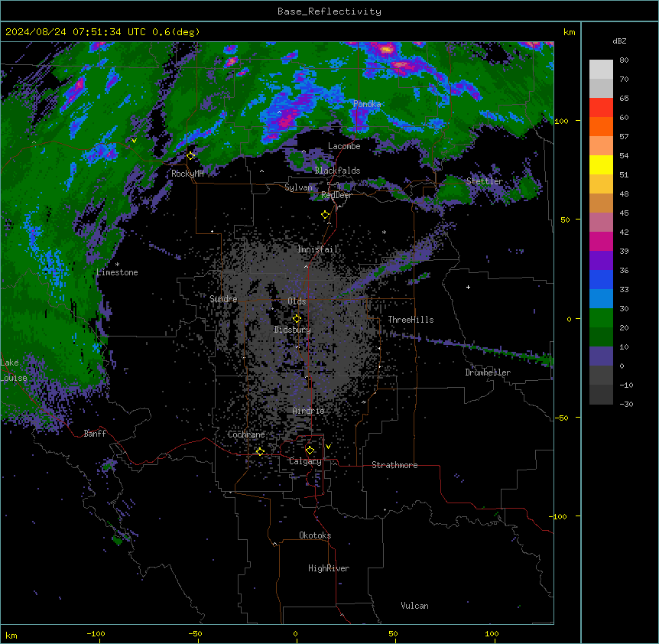Select the green 30–20 dBZ swatch
659x644 pixels.
pyautogui.click(x=601, y=318)
